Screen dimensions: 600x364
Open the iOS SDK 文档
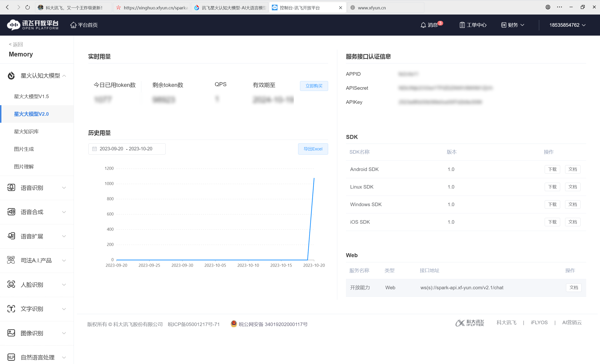point(573,222)
